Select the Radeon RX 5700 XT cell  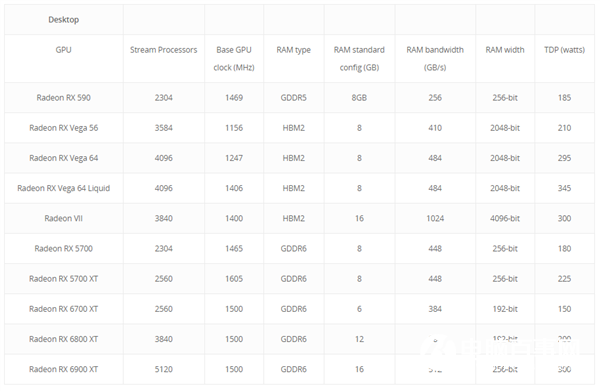coord(64,279)
